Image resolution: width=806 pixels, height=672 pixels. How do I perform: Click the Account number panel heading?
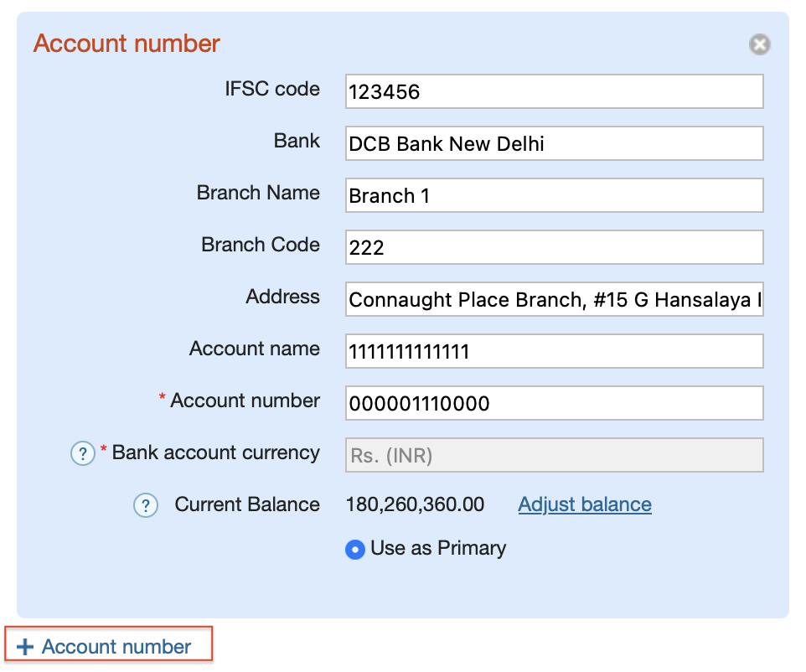[x=127, y=44]
